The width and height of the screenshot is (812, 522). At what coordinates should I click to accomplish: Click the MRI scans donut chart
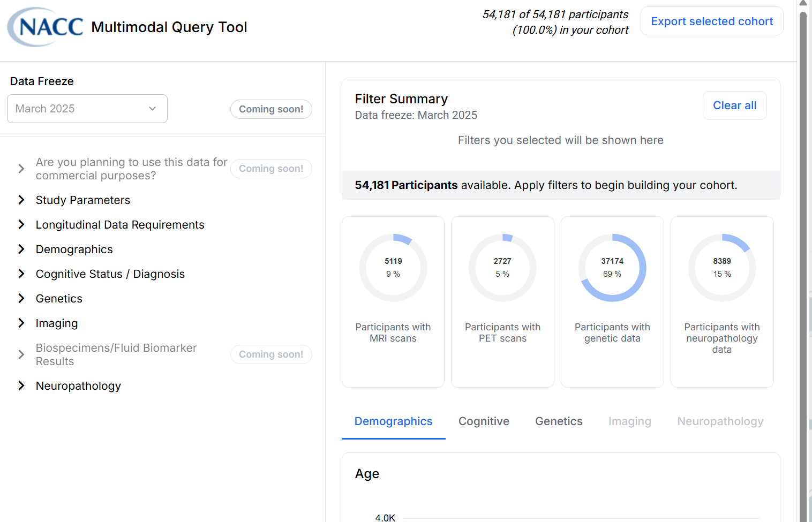[x=393, y=268]
